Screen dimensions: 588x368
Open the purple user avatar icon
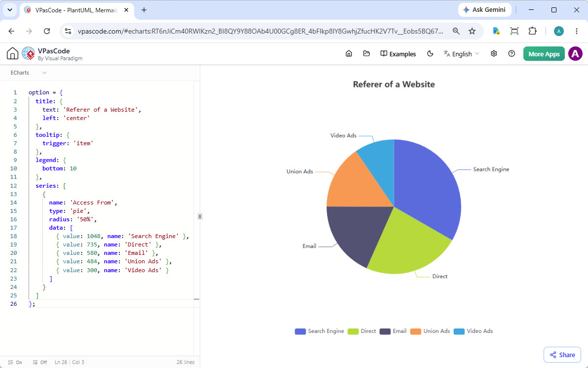pos(575,54)
